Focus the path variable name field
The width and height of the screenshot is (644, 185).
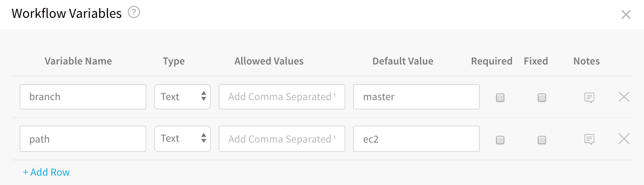click(x=83, y=139)
